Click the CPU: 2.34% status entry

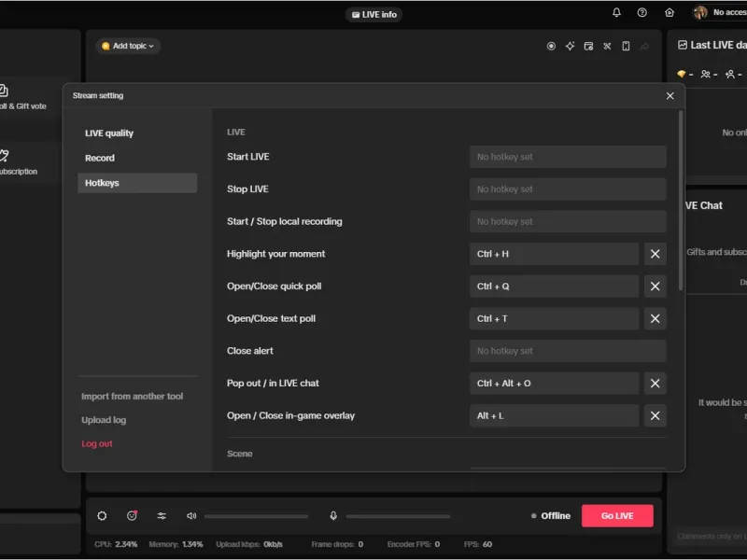coord(116,544)
